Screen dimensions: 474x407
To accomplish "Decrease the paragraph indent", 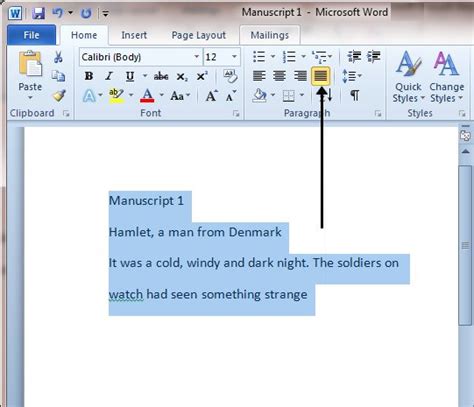I will (x=354, y=57).
